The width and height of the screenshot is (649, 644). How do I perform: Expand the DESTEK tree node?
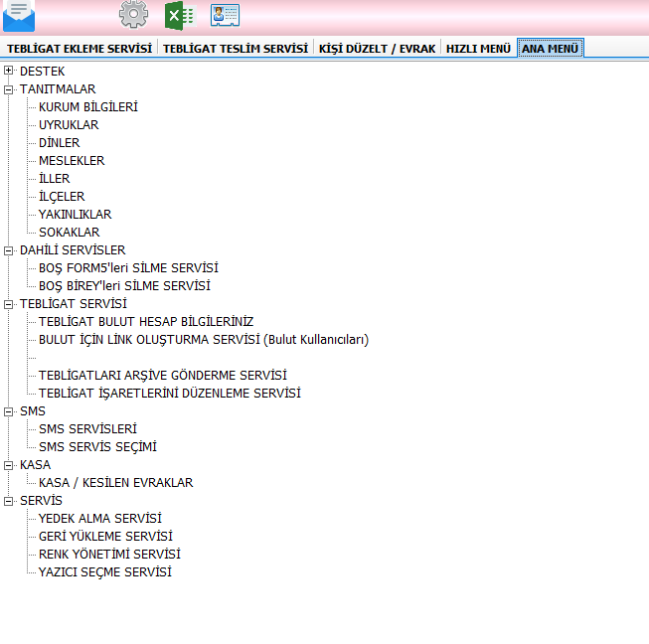[x=9, y=72]
